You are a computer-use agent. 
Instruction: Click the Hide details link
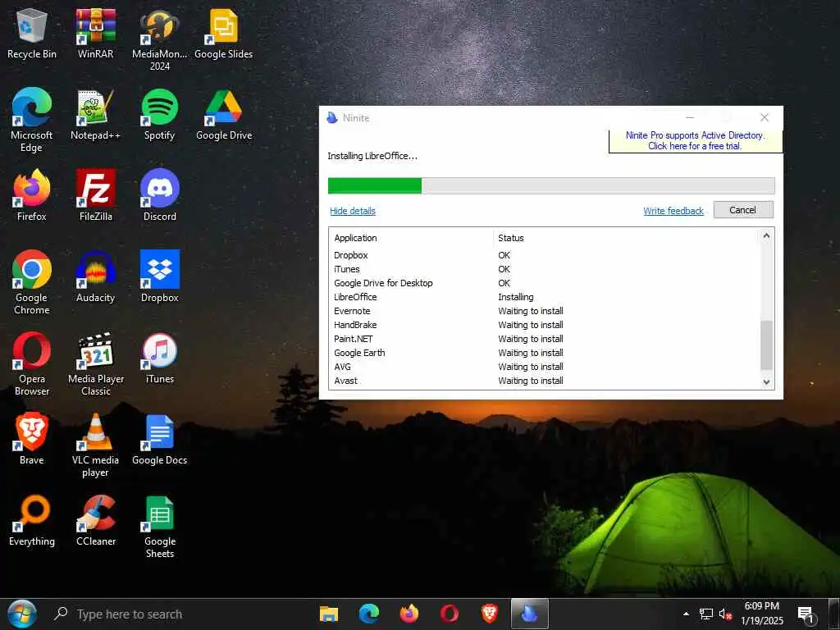tap(353, 211)
